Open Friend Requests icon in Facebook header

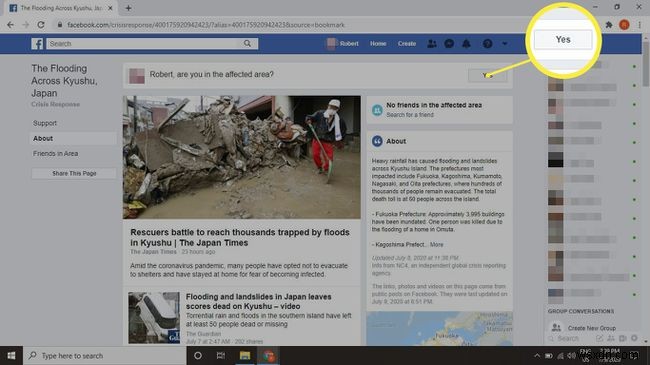point(432,44)
